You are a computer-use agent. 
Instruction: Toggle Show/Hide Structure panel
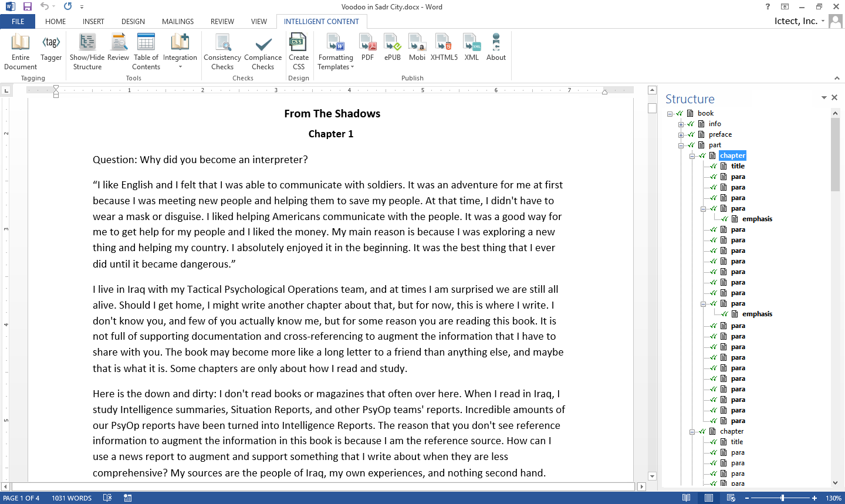[x=87, y=52]
